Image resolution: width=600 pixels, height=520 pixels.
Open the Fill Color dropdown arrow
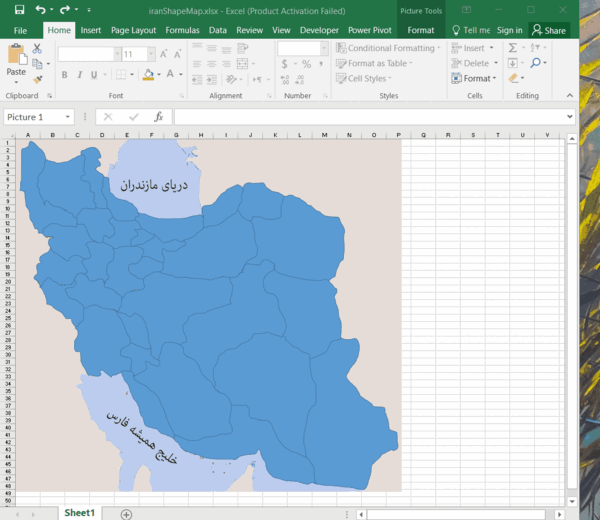click(159, 75)
